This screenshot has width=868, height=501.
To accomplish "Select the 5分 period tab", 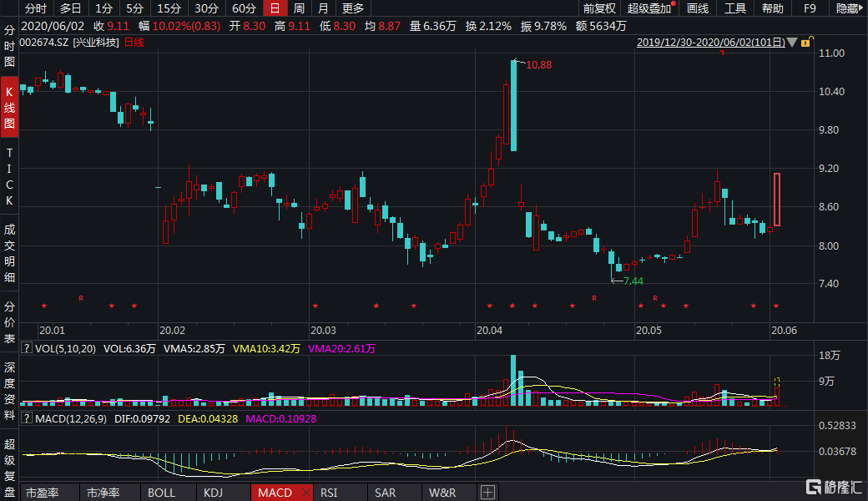I will click(134, 8).
